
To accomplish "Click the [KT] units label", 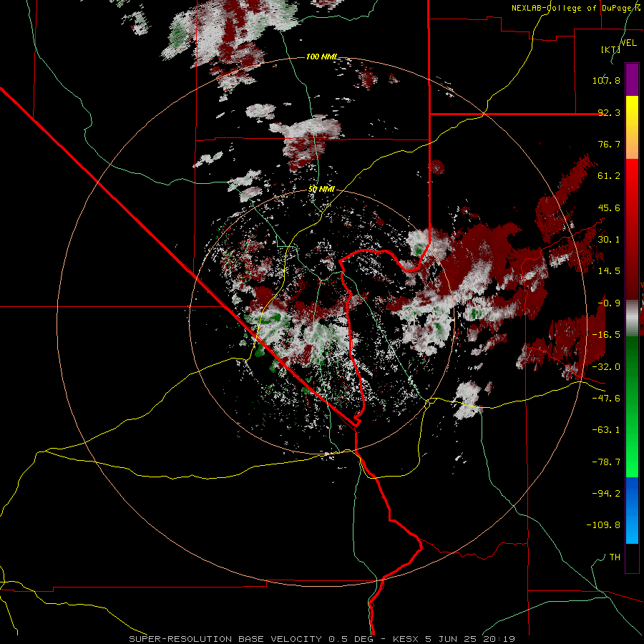I will (610, 49).
